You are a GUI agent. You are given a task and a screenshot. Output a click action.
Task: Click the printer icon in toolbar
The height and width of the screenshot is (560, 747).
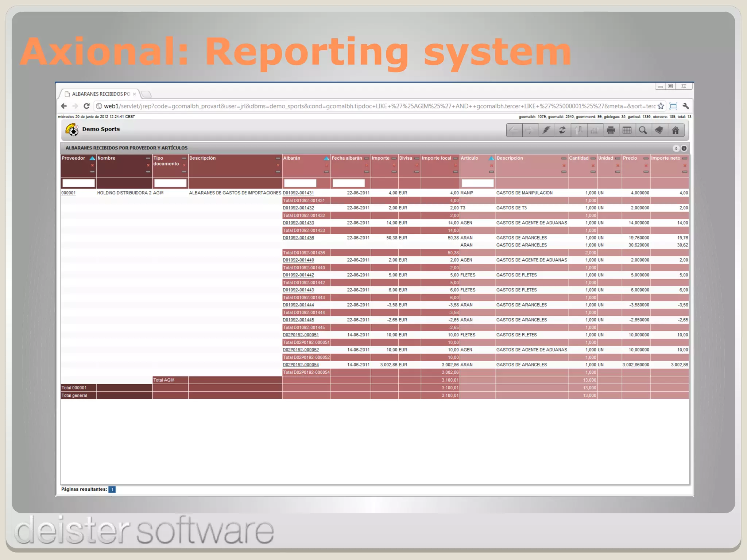click(611, 130)
